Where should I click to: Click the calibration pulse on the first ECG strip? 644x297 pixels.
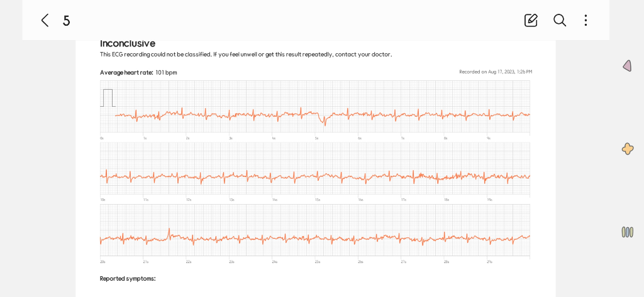108,98
